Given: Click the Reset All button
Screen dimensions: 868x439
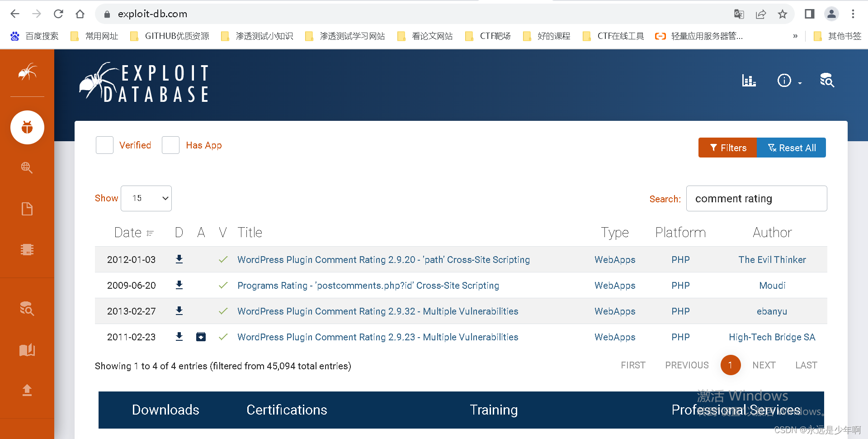Looking at the screenshot, I should 791,148.
